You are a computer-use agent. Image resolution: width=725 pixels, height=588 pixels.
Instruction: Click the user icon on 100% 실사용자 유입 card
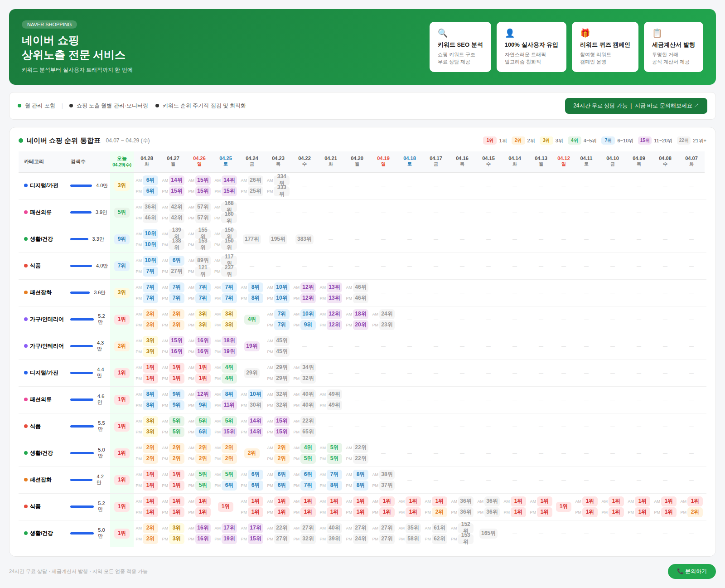pyautogui.click(x=510, y=33)
